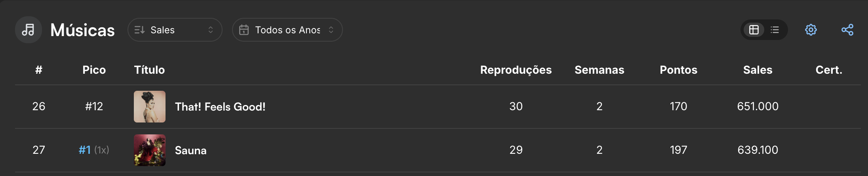Open the Sauna song title
868x176 pixels.
click(190, 150)
